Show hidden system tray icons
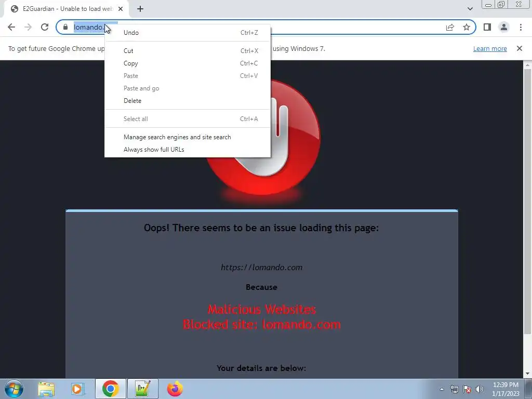This screenshot has height=399, width=532. [x=442, y=389]
